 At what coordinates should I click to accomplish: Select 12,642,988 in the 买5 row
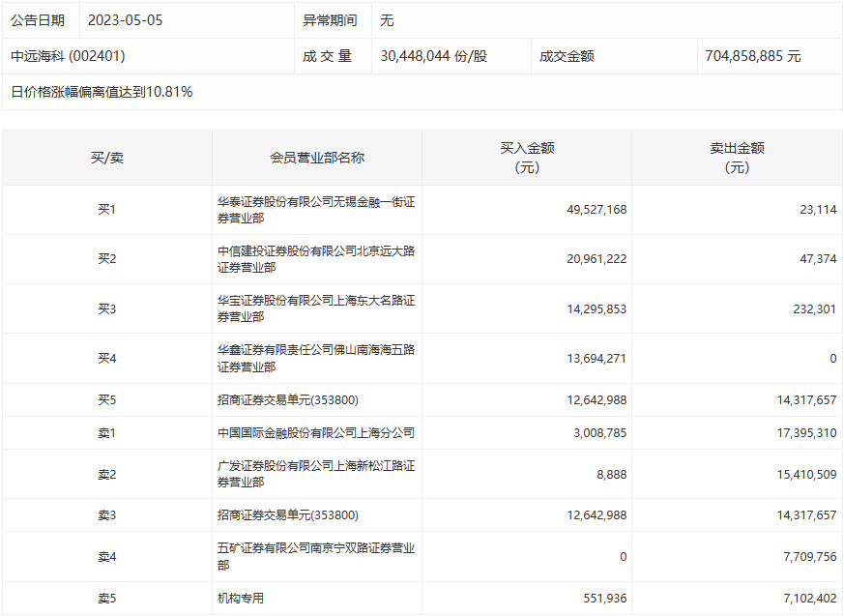pyautogui.click(x=597, y=400)
